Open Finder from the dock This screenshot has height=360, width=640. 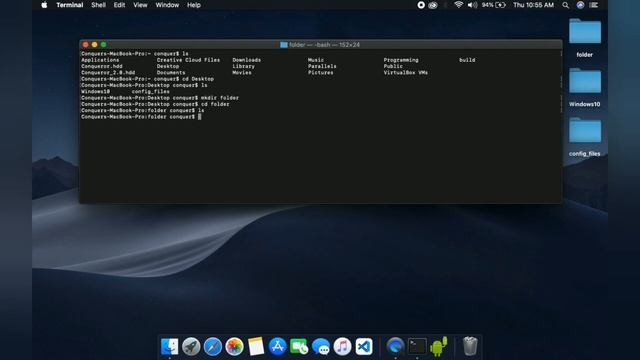[169, 347]
